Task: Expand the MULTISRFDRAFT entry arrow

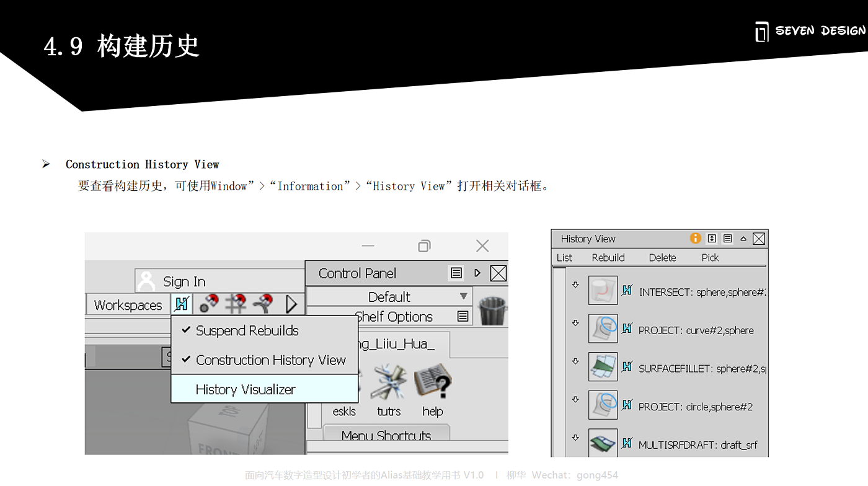Action: (x=575, y=437)
